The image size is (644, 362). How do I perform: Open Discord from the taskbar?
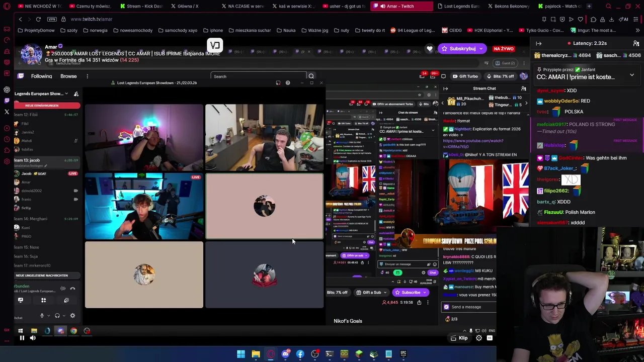285,354
